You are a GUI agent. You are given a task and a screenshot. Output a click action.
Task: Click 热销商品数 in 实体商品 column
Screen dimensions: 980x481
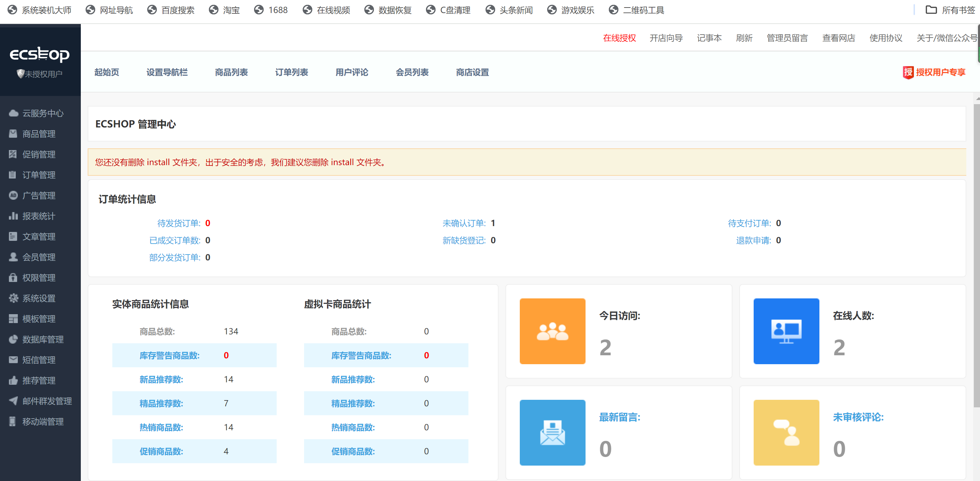click(161, 427)
